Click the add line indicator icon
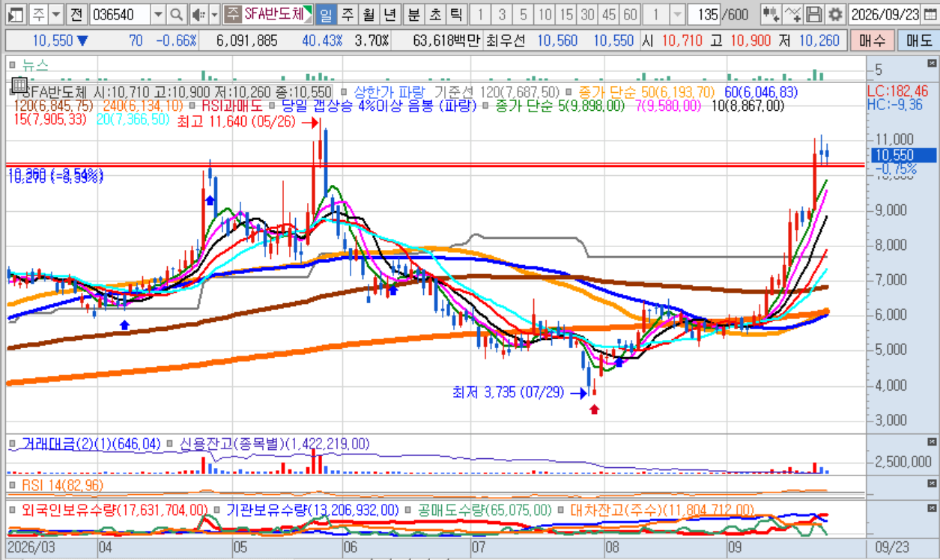Image resolution: width=940 pixels, height=560 pixels. coord(793,14)
